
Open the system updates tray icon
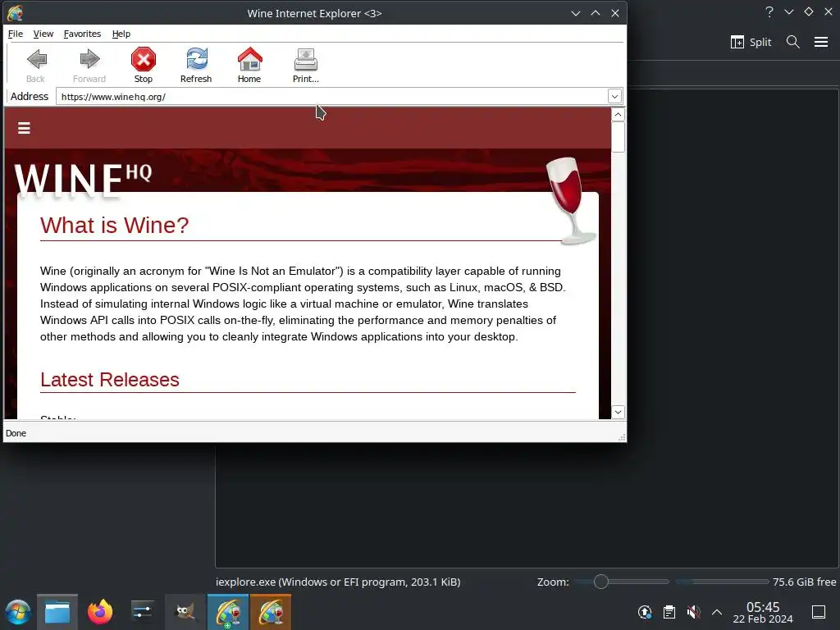point(645,612)
